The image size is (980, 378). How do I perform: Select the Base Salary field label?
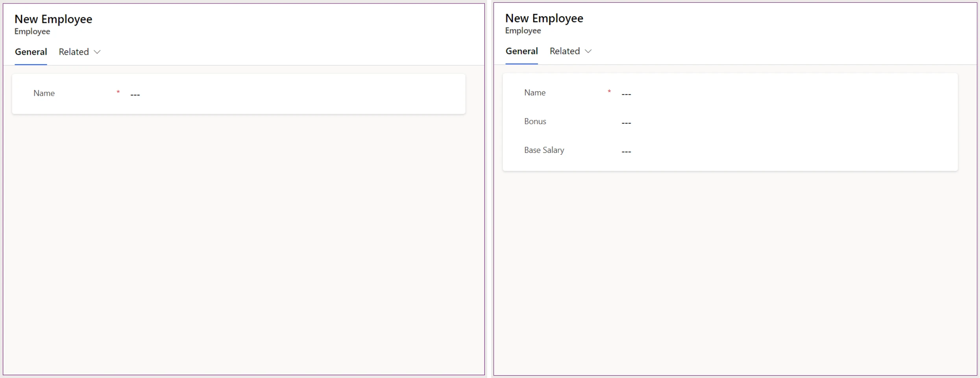pos(544,150)
